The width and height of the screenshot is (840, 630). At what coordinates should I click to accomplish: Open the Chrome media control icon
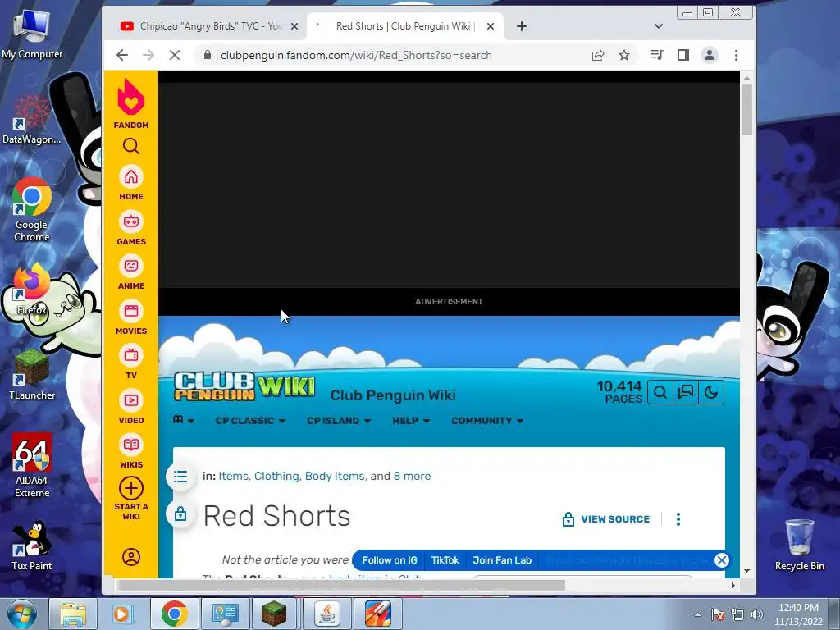(656, 55)
